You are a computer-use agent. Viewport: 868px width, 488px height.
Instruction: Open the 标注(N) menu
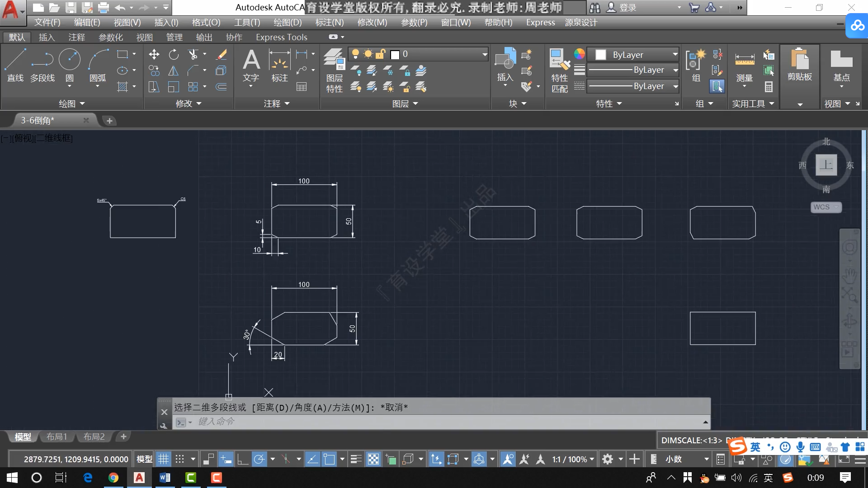tap(330, 23)
